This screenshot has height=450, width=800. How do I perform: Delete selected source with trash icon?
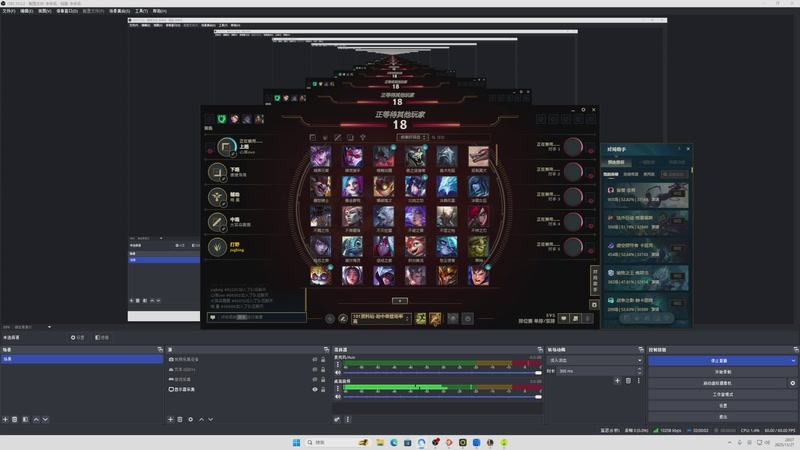tap(180, 419)
